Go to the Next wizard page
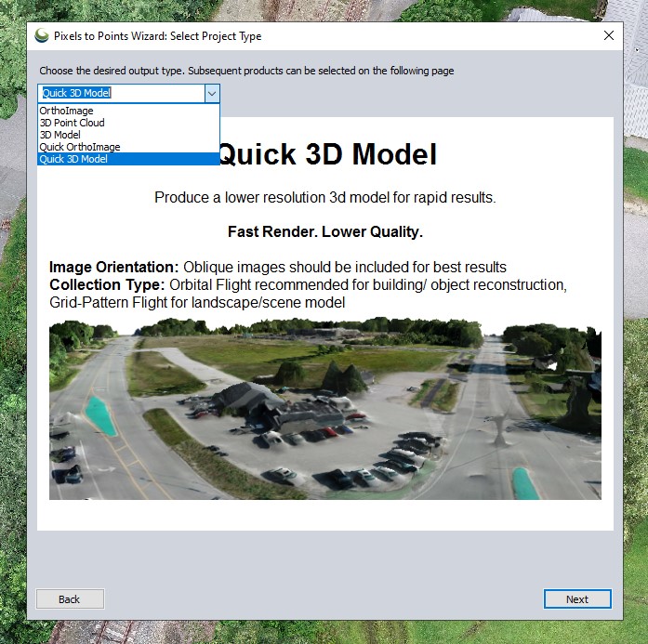 tap(577, 599)
